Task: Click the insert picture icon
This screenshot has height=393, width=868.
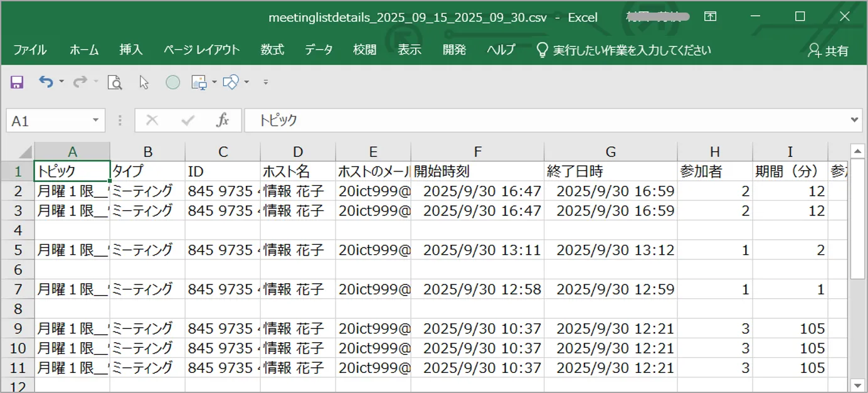Action: coord(199,82)
